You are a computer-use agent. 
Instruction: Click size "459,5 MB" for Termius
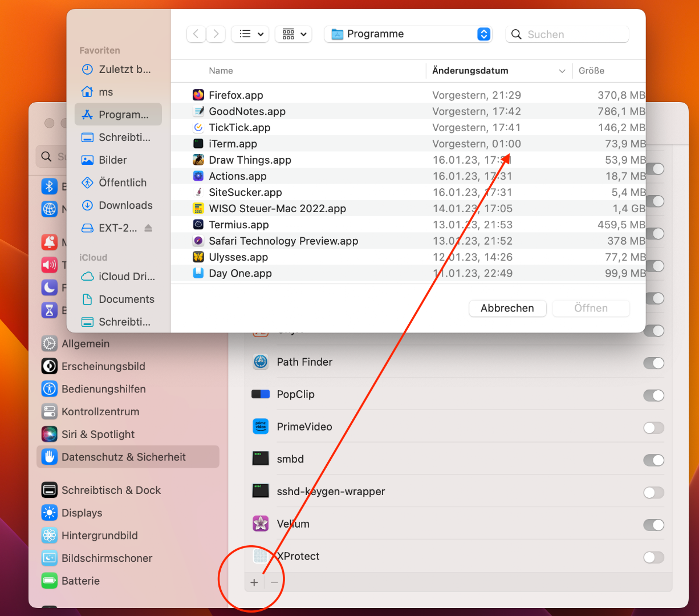tap(621, 225)
